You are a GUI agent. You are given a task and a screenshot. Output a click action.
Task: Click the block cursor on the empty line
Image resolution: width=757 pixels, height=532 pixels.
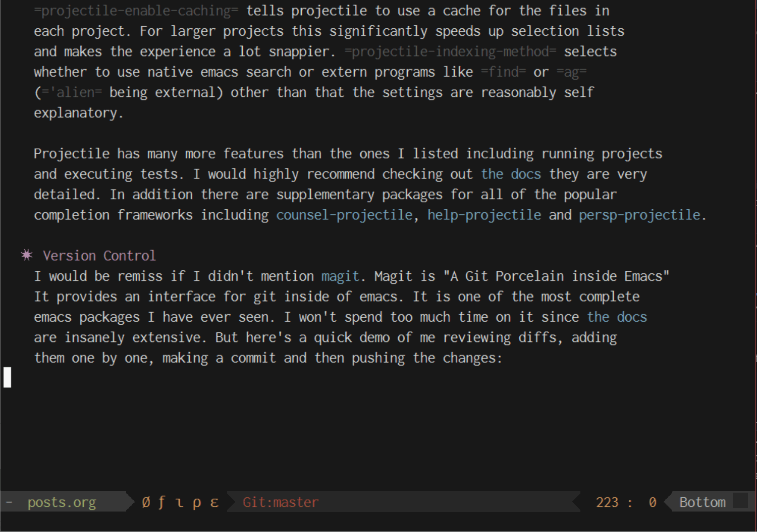click(x=7, y=378)
